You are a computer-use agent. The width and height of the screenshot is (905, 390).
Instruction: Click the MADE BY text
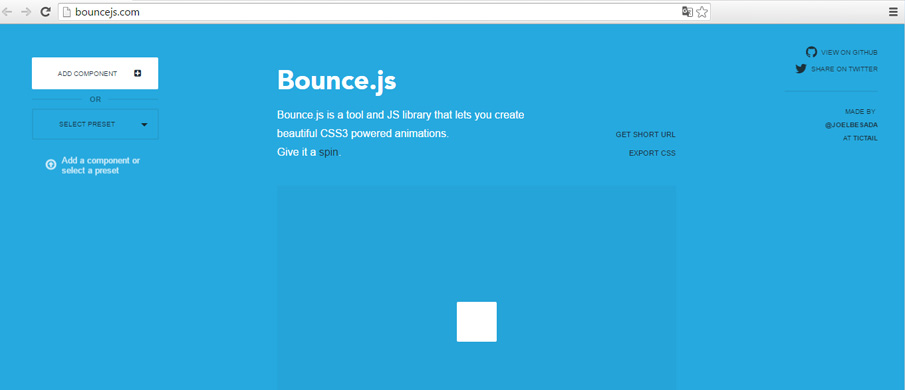tap(860, 111)
